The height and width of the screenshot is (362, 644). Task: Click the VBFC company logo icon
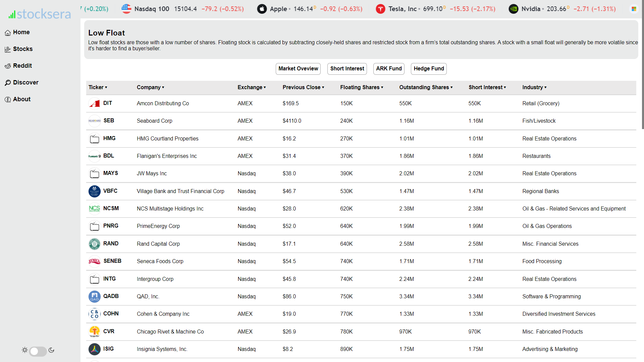[95, 191]
